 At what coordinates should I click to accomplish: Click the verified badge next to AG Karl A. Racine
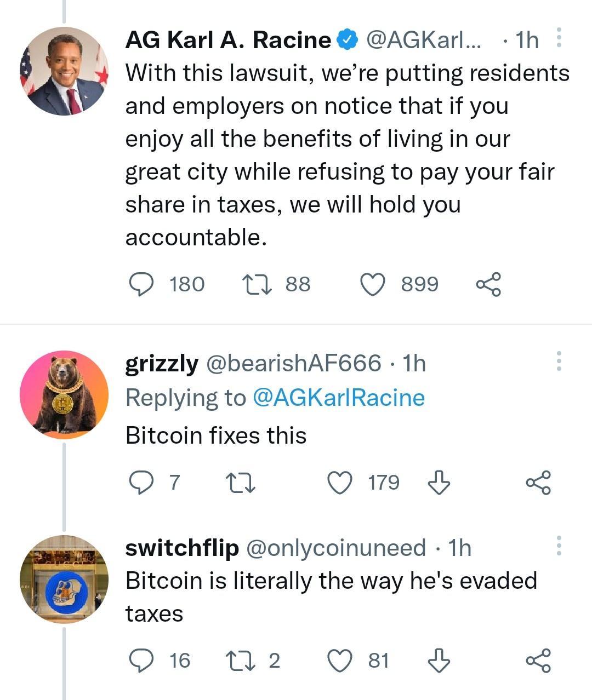point(347,38)
